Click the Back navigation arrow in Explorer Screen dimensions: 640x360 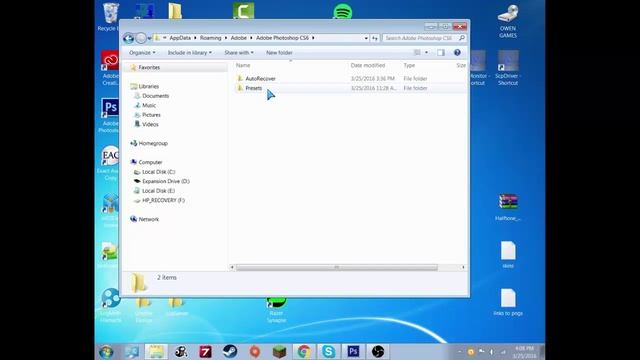(129, 38)
